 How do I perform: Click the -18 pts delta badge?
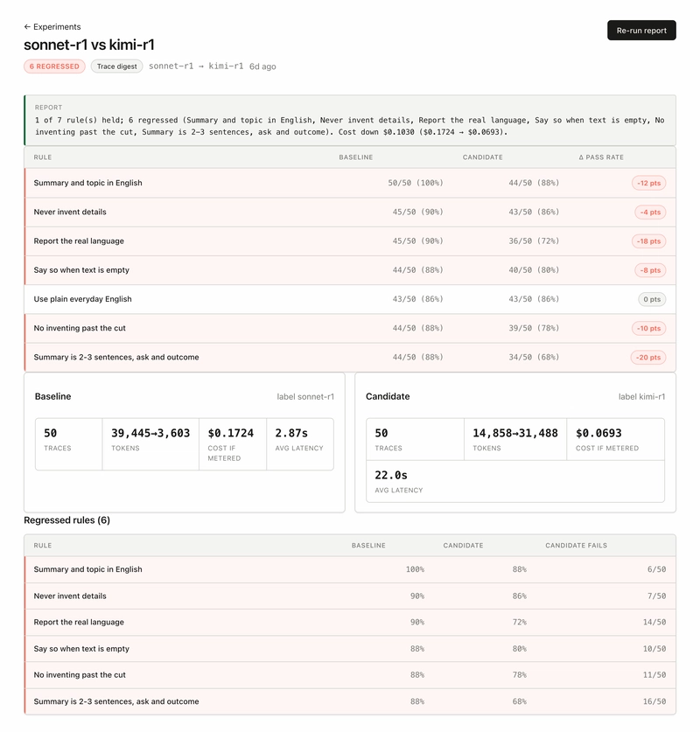click(x=648, y=241)
